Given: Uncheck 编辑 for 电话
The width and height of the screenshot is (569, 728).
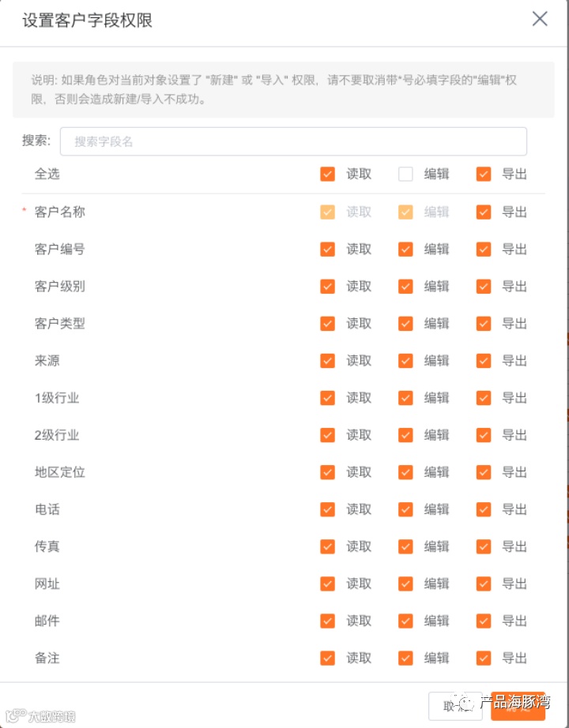Looking at the screenshot, I should pos(405,509).
